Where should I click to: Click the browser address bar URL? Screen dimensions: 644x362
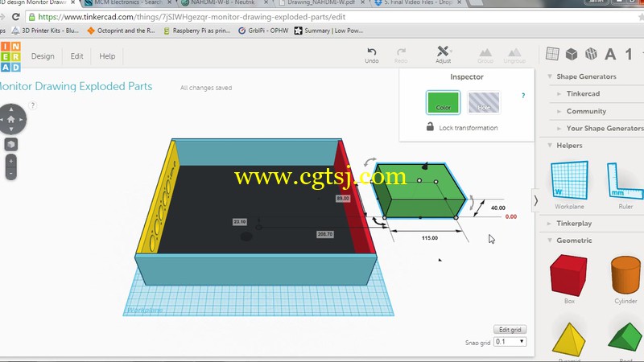pos(192,17)
